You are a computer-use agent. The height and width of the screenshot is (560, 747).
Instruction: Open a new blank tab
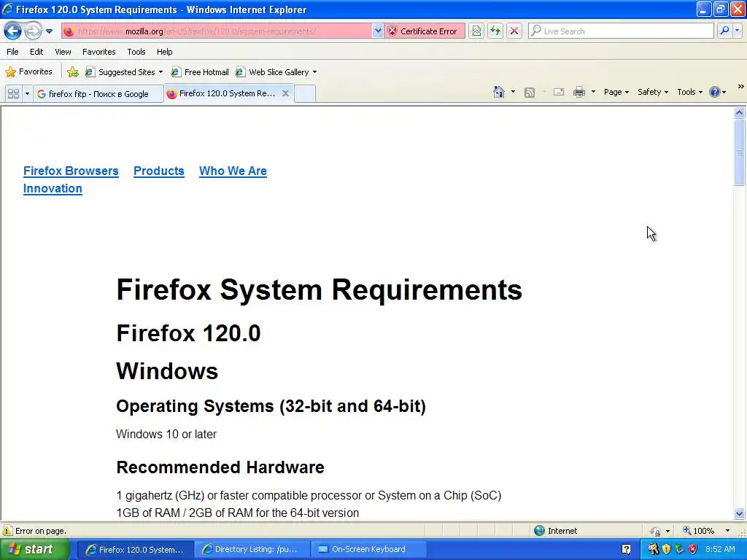tap(305, 94)
